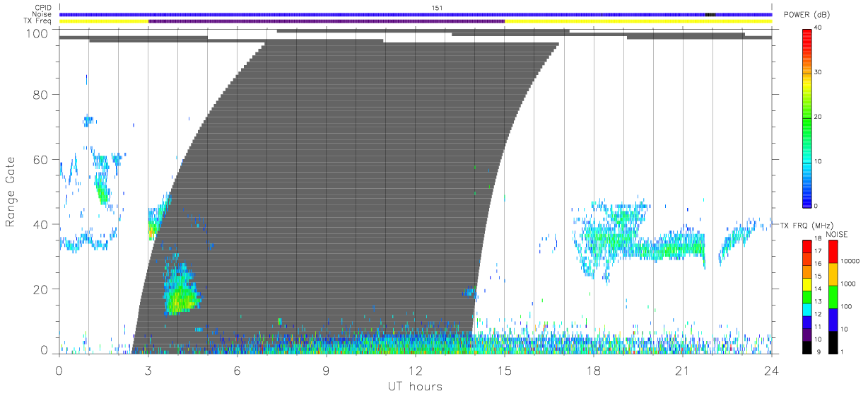The image size is (868, 401).
Task: Click the UT hours axis title
Action: click(x=415, y=386)
